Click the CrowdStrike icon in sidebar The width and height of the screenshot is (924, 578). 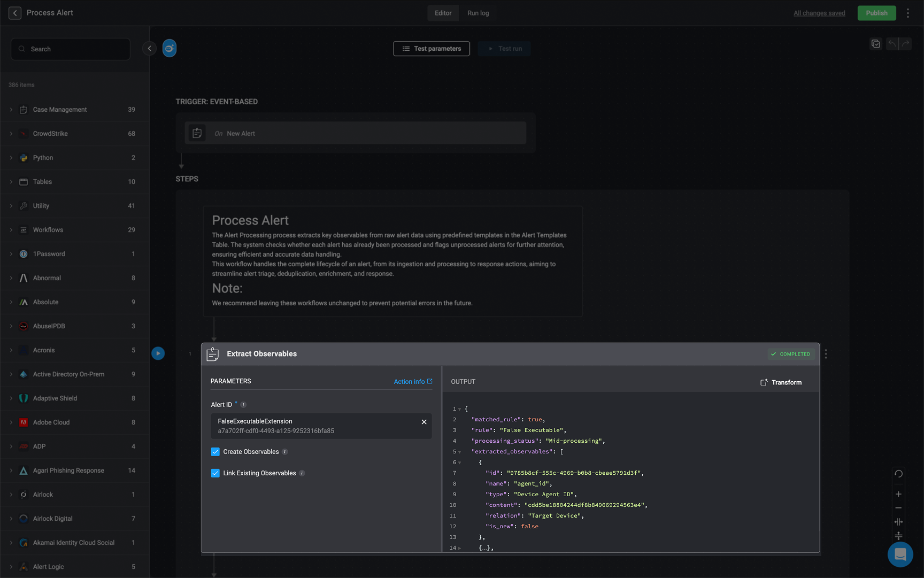coord(24,134)
